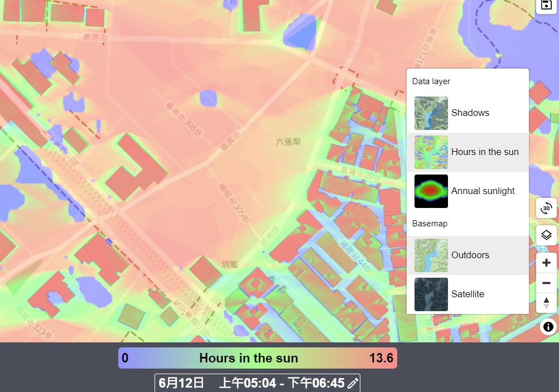Open the 上午05:04 - 下午06:45 time range

[282, 383]
